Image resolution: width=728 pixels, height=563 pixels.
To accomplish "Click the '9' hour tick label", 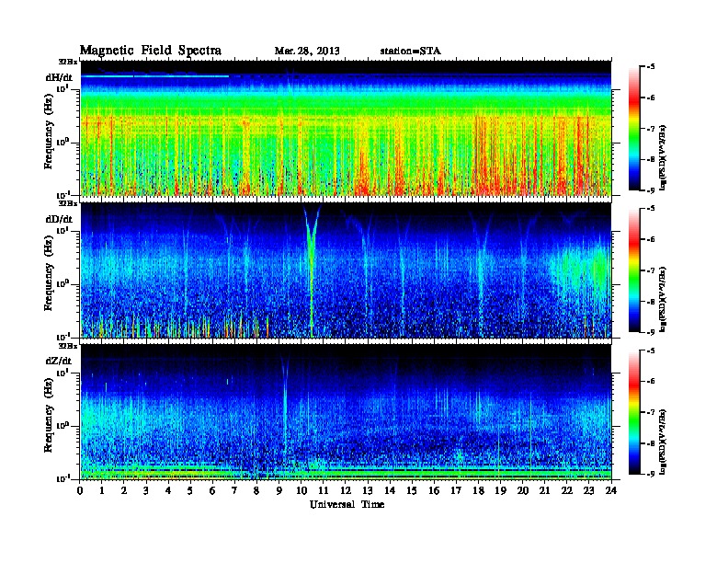I will coord(279,490).
